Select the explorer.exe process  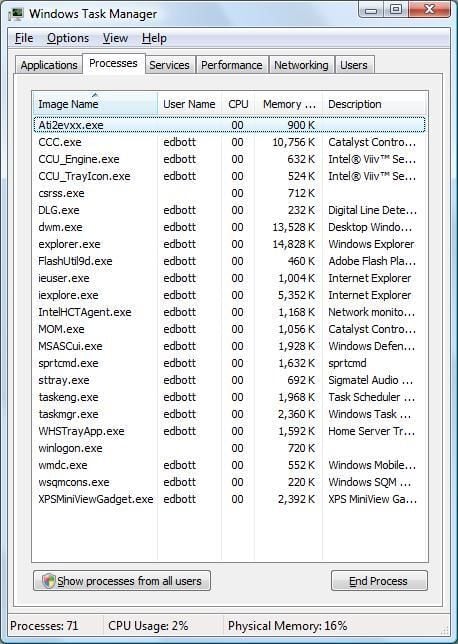click(x=229, y=244)
